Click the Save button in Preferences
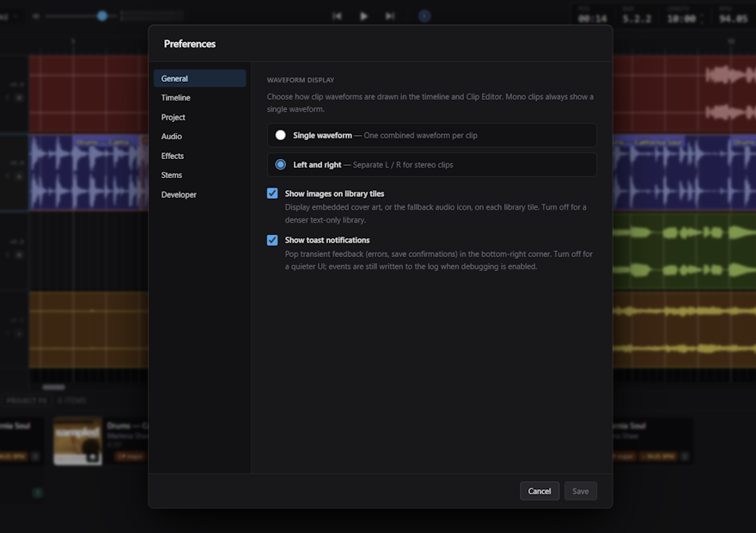 point(581,491)
